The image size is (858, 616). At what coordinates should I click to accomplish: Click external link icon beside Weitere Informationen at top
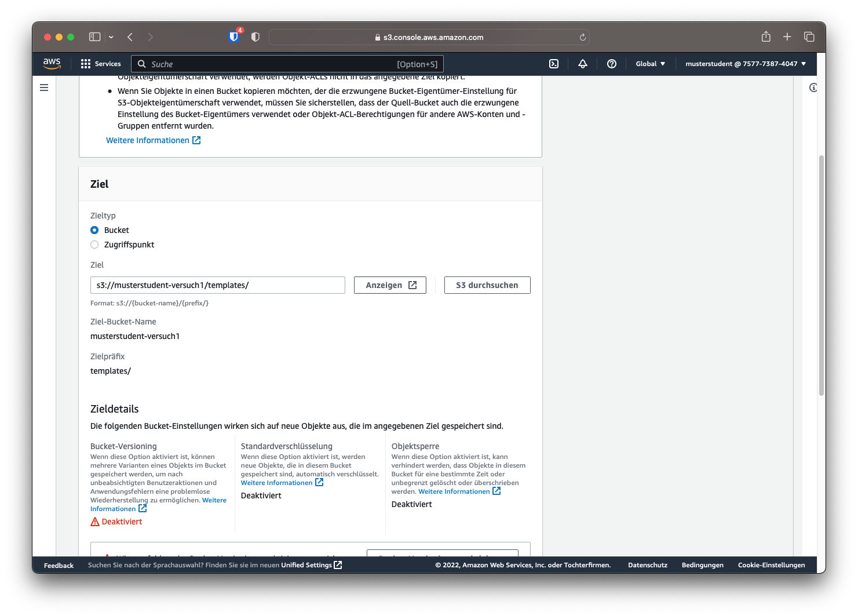pos(196,140)
